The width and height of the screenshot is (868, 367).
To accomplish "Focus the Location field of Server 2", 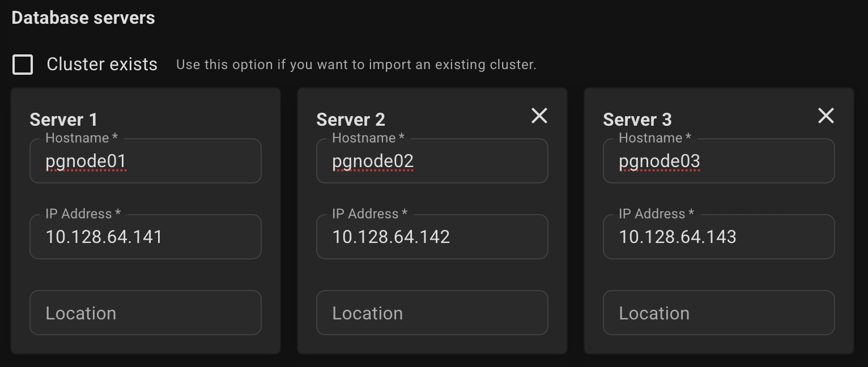I will click(432, 313).
